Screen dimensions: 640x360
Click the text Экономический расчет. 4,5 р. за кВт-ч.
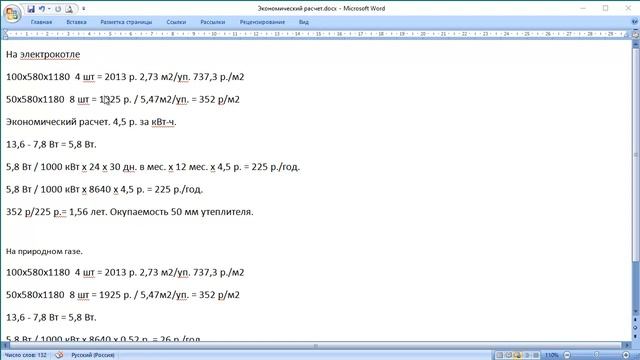(91, 122)
